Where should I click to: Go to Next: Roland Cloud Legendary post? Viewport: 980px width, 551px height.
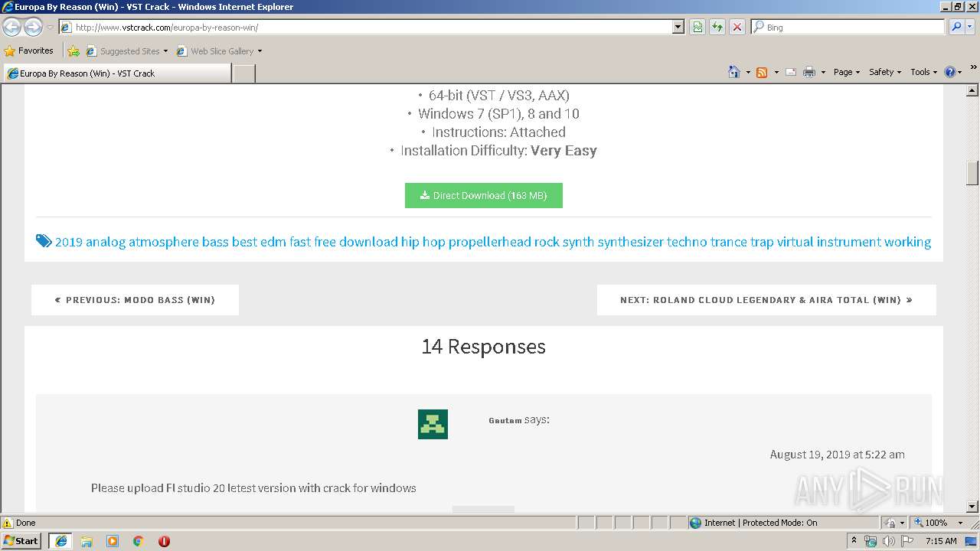coord(766,300)
